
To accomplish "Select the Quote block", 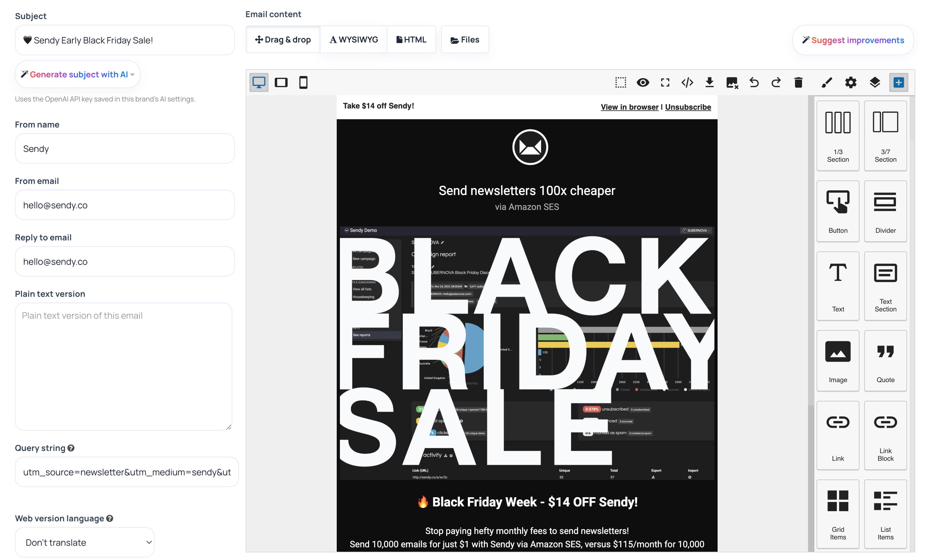I will pyautogui.click(x=885, y=361).
